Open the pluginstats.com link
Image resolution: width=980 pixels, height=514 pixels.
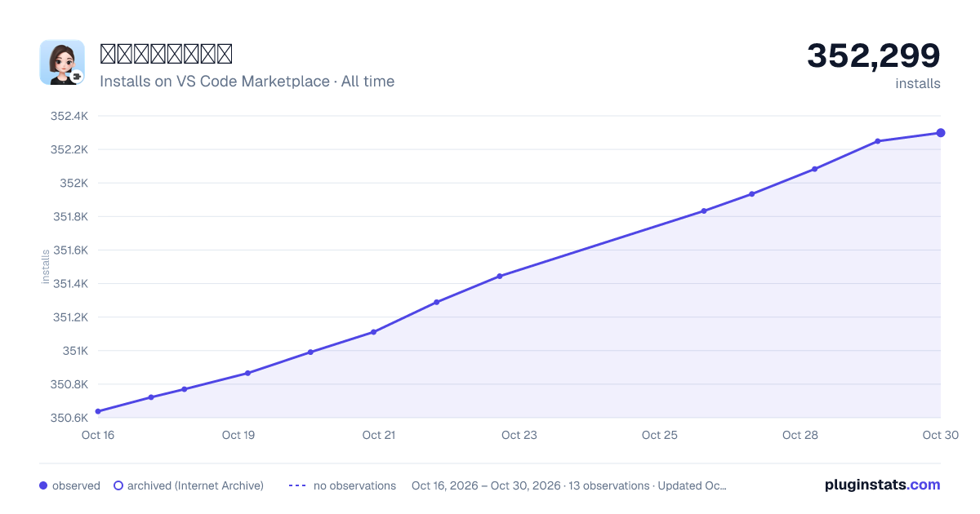pyautogui.click(x=882, y=485)
